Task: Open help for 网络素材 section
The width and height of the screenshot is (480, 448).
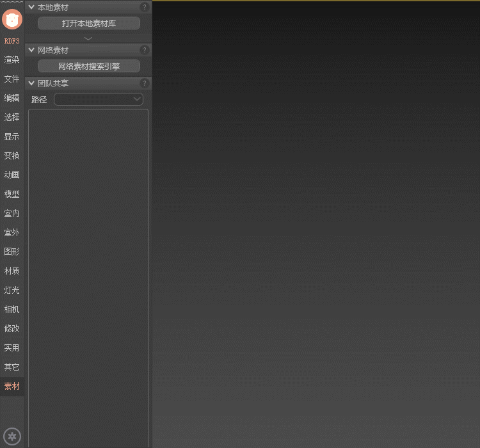Action: click(x=145, y=50)
